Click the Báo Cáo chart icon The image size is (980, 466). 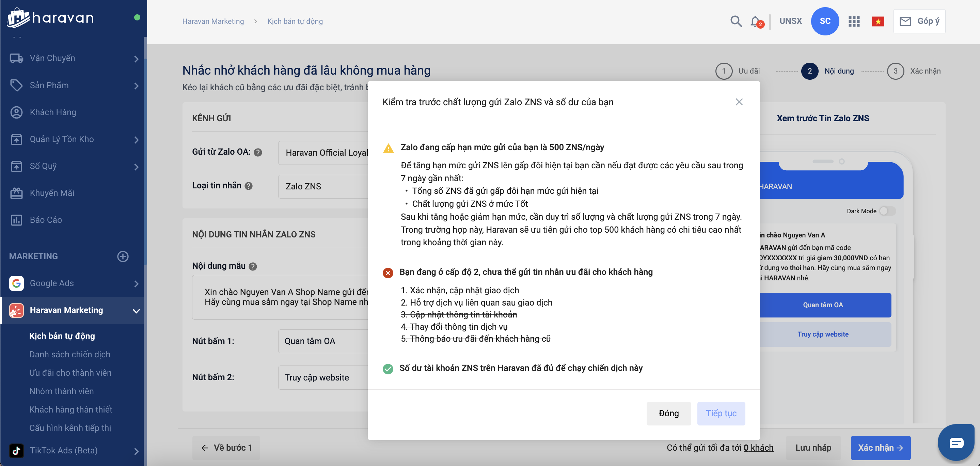tap(16, 220)
